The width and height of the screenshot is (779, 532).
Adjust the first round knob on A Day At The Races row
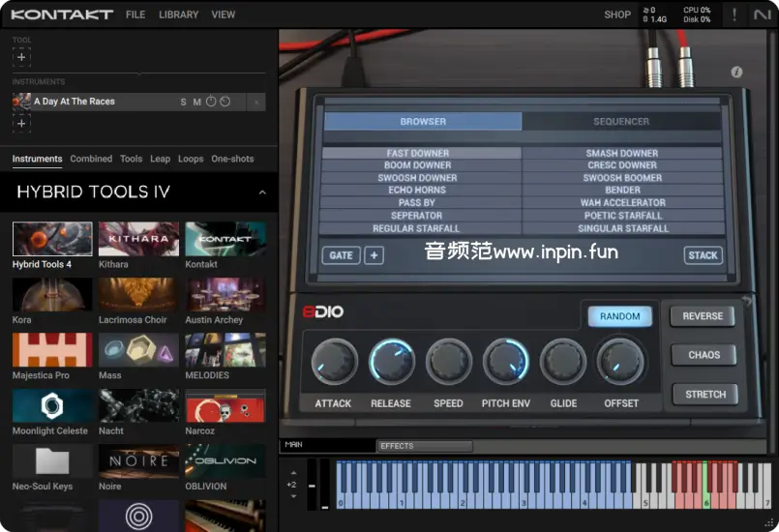click(x=211, y=102)
